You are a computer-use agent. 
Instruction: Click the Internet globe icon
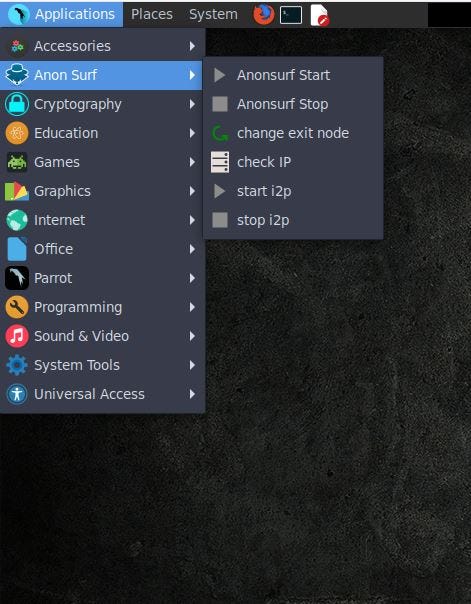coord(17,220)
